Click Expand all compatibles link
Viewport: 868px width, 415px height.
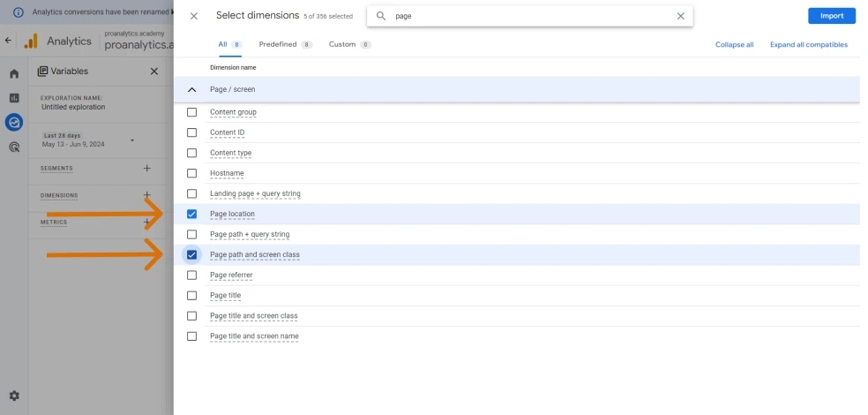point(809,45)
